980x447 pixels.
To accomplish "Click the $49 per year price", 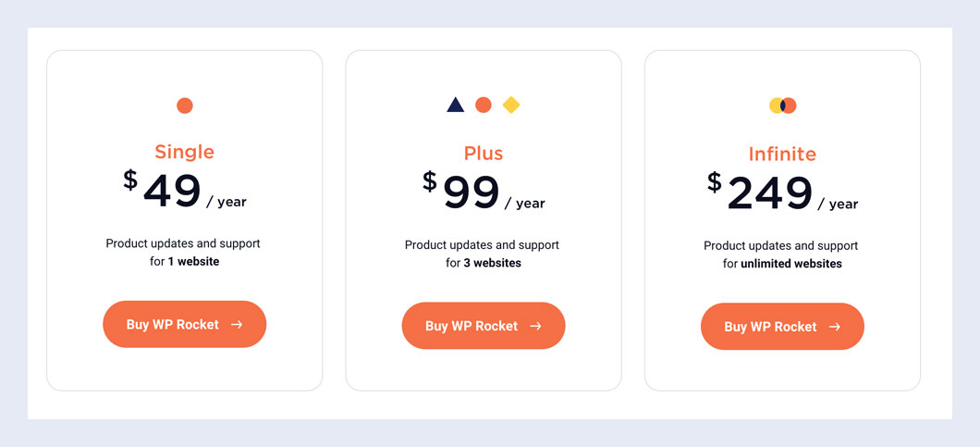I will (x=185, y=191).
